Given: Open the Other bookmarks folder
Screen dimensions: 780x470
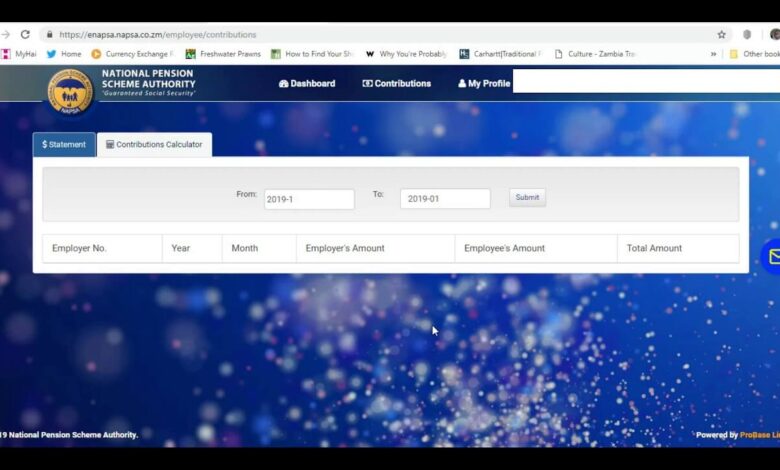Looking at the screenshot, I should [x=754, y=54].
